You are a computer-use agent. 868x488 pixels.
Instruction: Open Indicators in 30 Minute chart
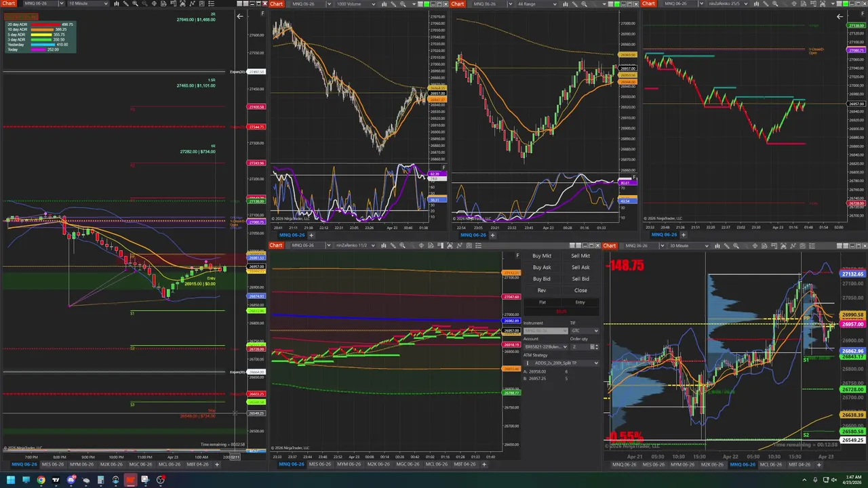coord(793,245)
